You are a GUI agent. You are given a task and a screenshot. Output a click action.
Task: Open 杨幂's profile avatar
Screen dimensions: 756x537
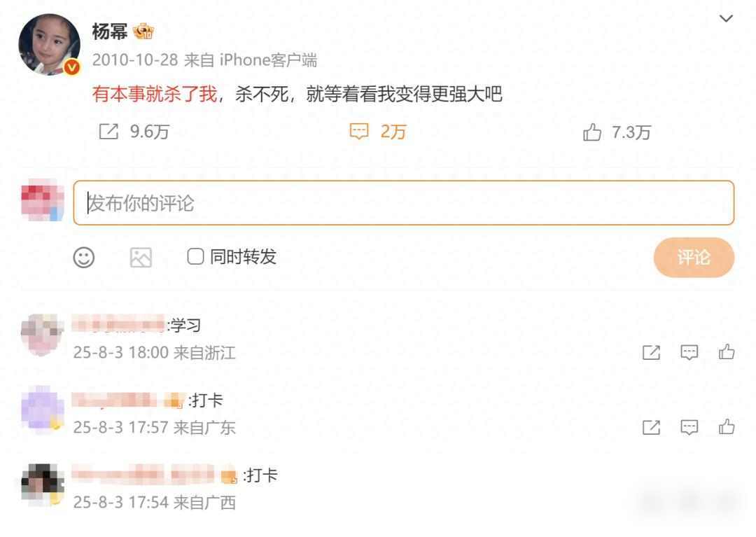tap(49, 44)
